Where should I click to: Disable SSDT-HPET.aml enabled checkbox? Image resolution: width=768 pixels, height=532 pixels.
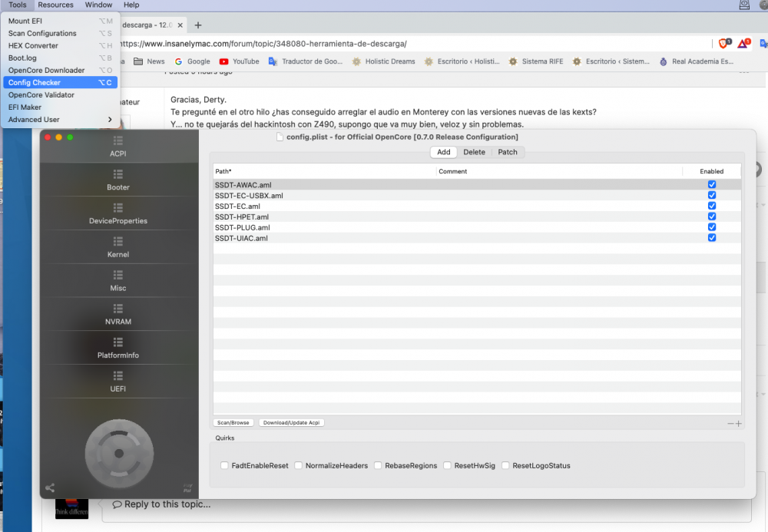tap(712, 216)
